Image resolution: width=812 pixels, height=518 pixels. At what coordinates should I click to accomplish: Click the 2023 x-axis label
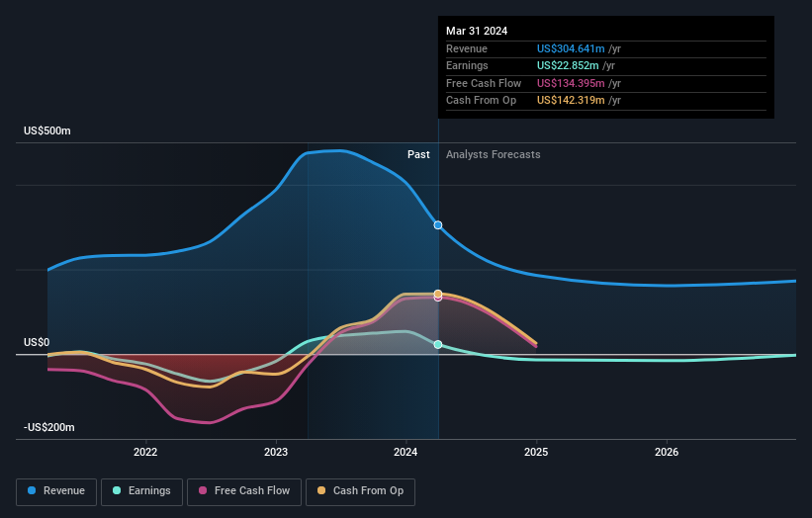(276, 452)
